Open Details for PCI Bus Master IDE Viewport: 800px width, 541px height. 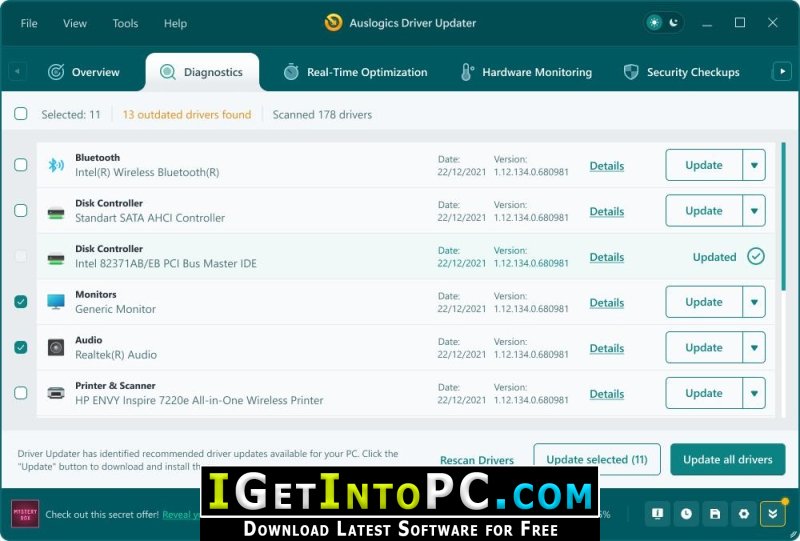[607, 257]
